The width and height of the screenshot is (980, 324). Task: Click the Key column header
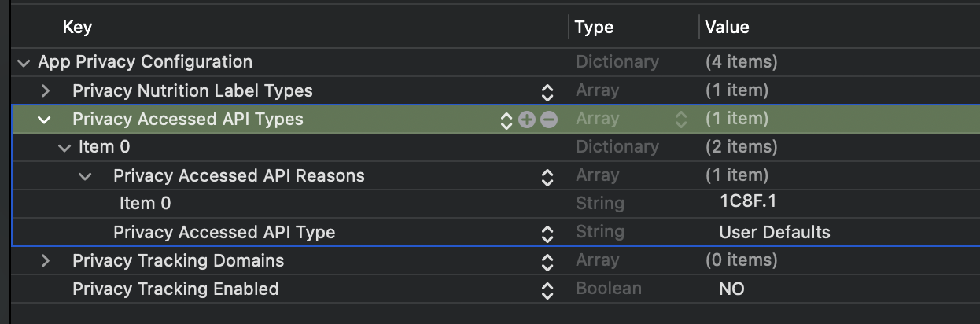(x=77, y=28)
